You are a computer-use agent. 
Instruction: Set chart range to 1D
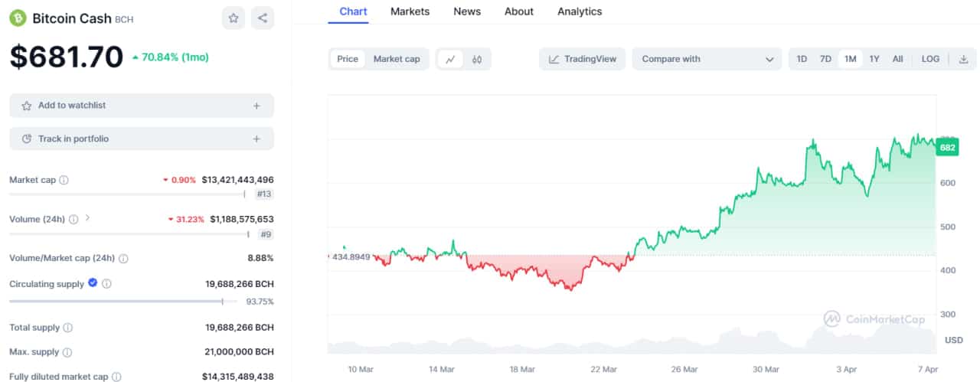pos(802,59)
